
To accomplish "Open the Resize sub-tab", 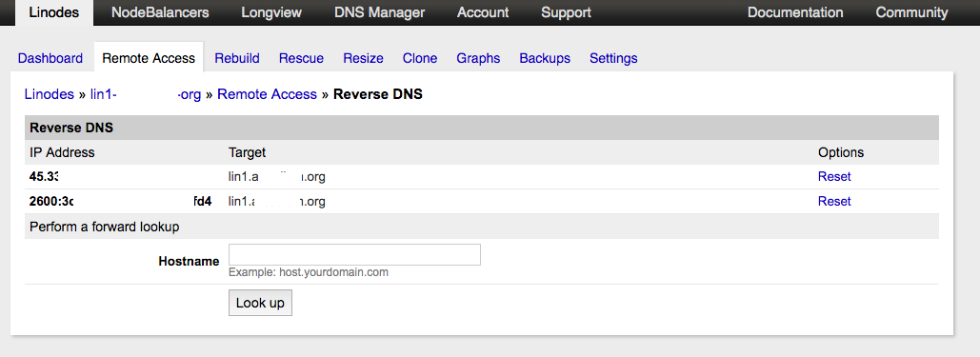I will click(363, 58).
